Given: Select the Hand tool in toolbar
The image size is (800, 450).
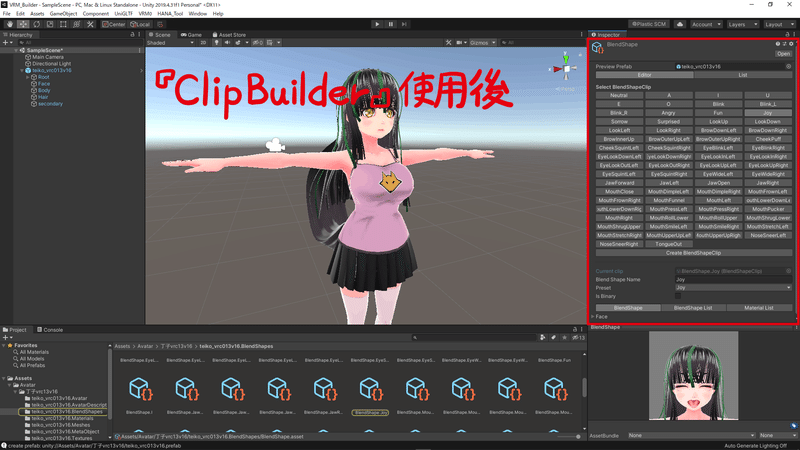Looking at the screenshot, I should (x=10, y=24).
